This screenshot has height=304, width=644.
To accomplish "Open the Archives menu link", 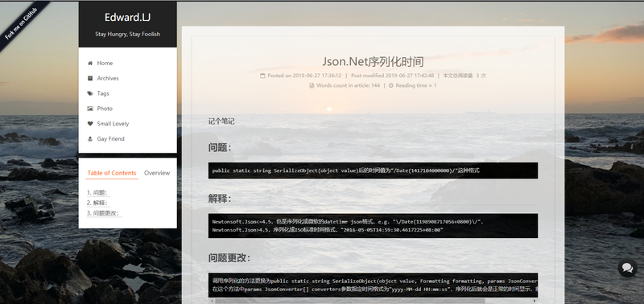I will tap(108, 78).
